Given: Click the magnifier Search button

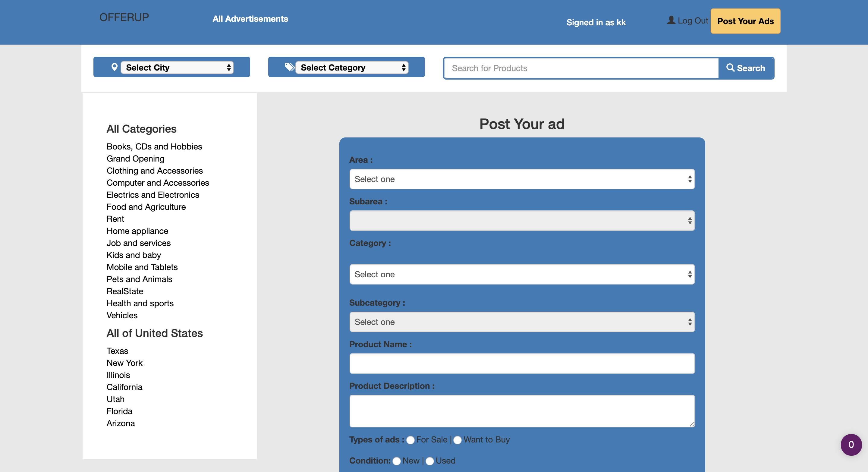Looking at the screenshot, I should click(746, 68).
